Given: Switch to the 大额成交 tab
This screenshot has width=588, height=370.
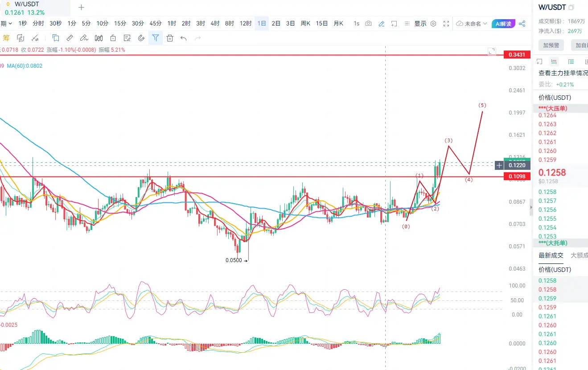Looking at the screenshot, I should [x=579, y=255].
